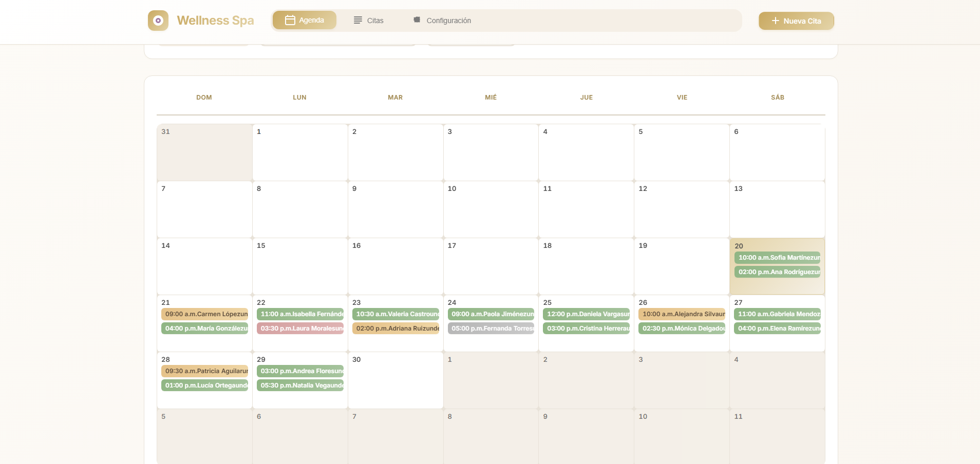Open the Configuración tab

(x=442, y=21)
